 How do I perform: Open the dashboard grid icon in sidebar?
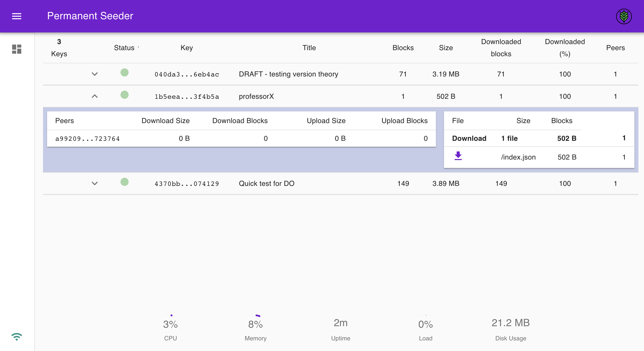(17, 49)
